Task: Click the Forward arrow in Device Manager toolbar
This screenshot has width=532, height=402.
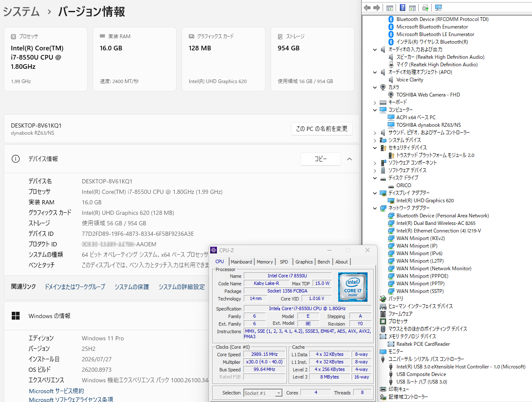Action: [377, 8]
